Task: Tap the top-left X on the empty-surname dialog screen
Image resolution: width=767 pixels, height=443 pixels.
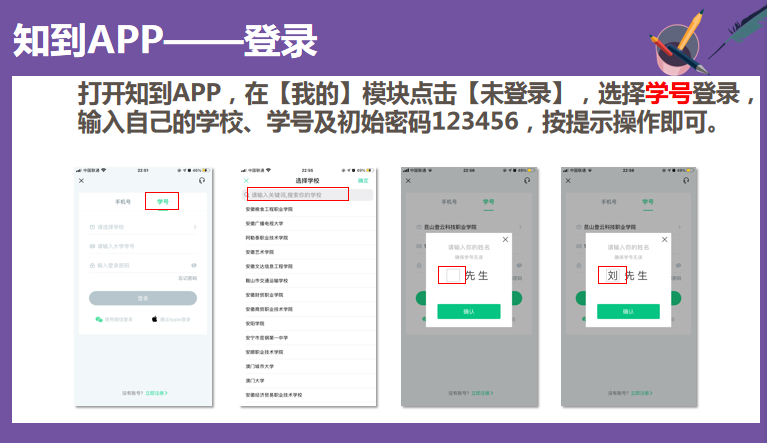Action: (x=408, y=181)
